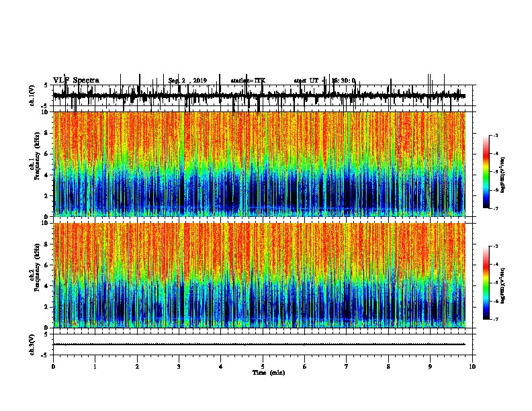Click time axis tick label 3
532x411 pixels.
pos(179,367)
